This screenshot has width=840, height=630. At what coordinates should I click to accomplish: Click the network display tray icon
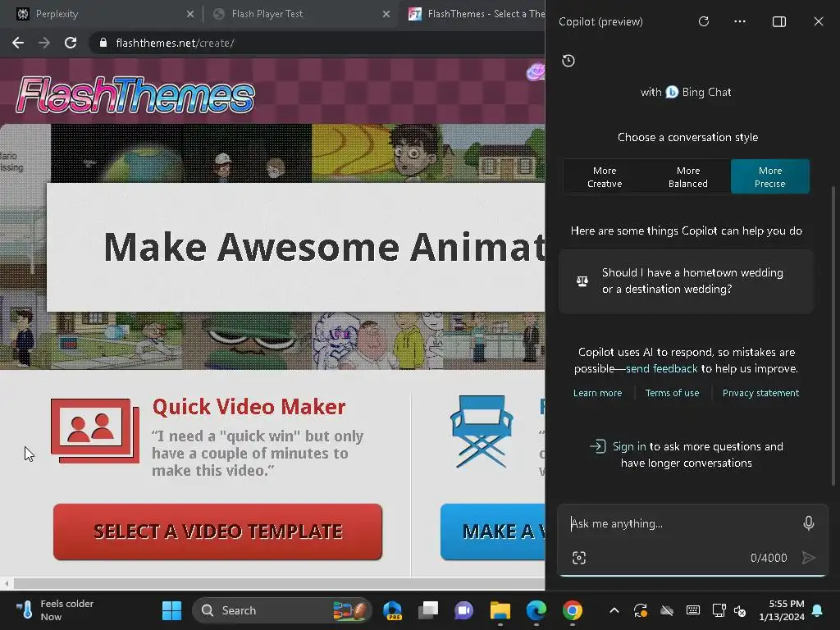click(719, 610)
